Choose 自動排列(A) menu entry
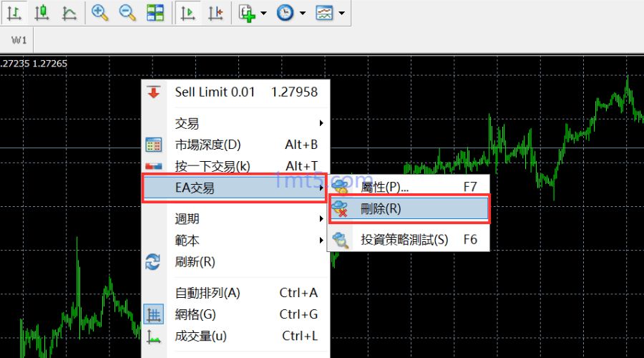The image size is (644, 358). pos(235,293)
